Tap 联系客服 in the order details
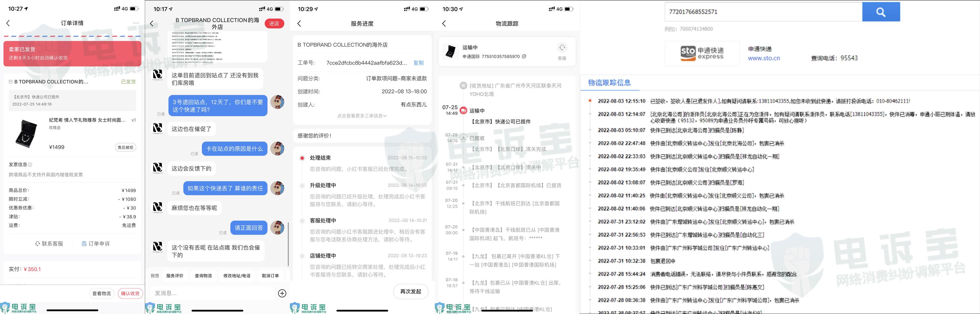Screen dimensions: 980x314 click(x=49, y=243)
